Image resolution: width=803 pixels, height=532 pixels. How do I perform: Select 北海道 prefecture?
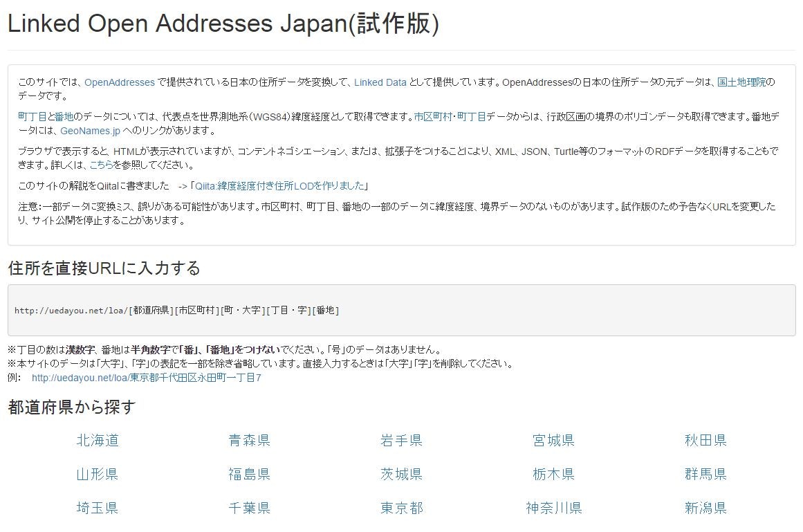[98, 441]
